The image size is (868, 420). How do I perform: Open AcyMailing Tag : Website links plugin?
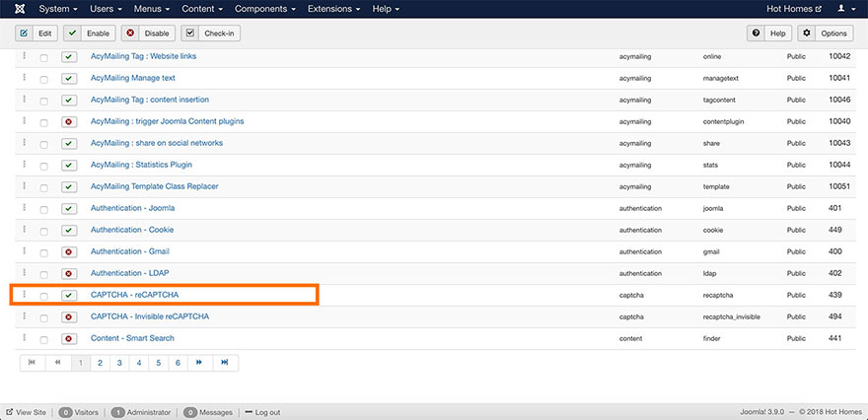(143, 56)
